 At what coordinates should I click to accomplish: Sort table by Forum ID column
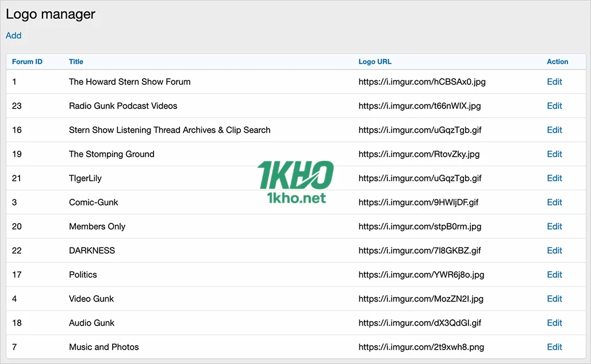click(x=26, y=61)
